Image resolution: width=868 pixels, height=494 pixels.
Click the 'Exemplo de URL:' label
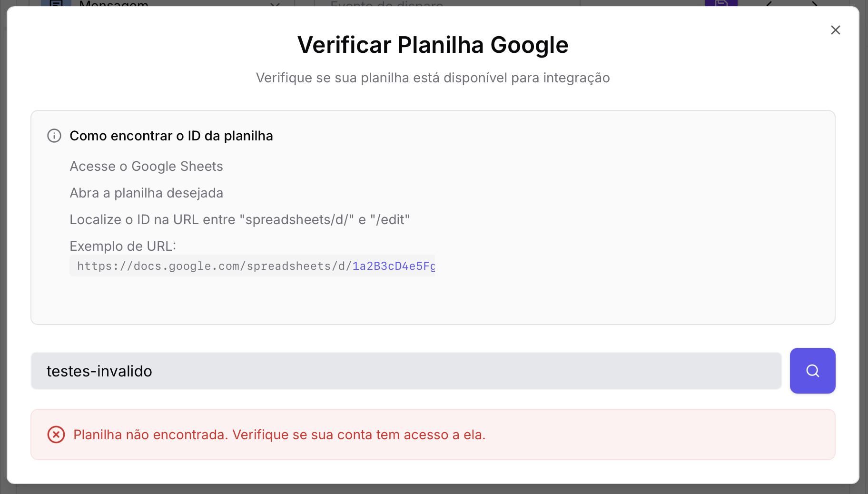tap(123, 246)
